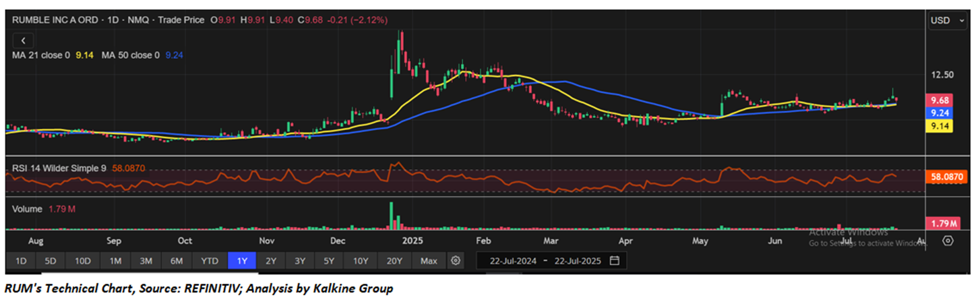Click the 1.79 M volume axis tag
Viewport: 980px width, 302px height.
pyautogui.click(x=944, y=223)
